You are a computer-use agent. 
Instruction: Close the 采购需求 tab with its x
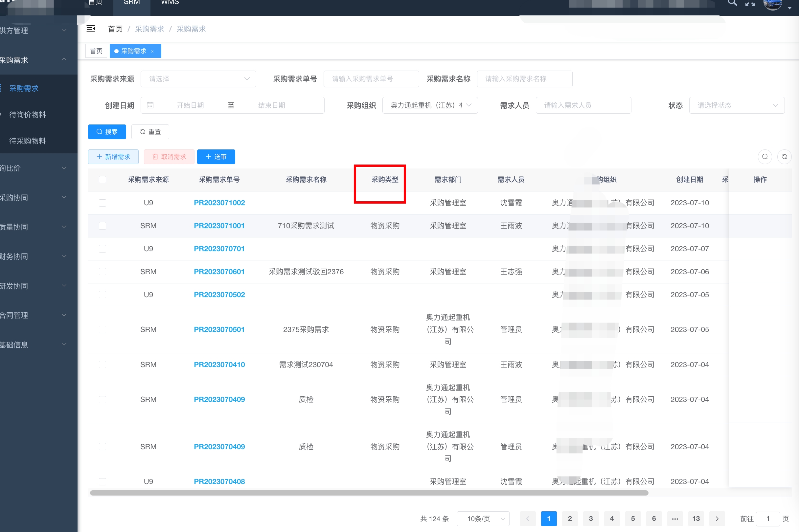[x=152, y=51]
